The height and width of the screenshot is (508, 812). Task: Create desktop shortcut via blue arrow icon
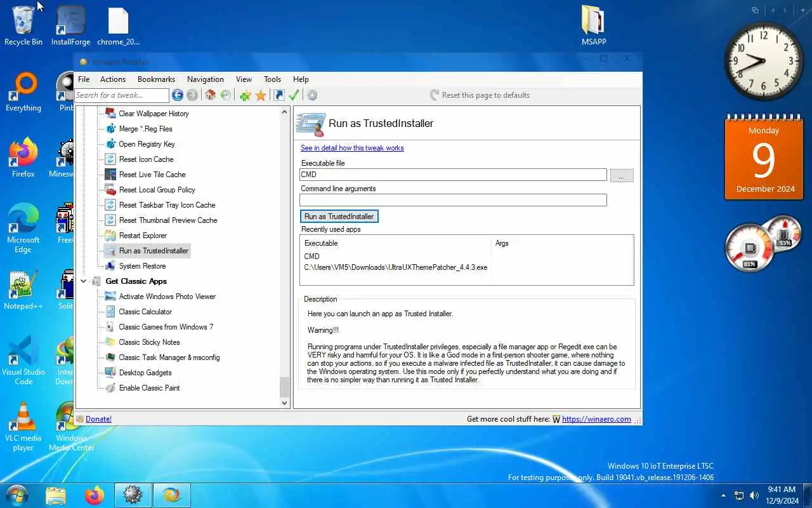point(278,95)
